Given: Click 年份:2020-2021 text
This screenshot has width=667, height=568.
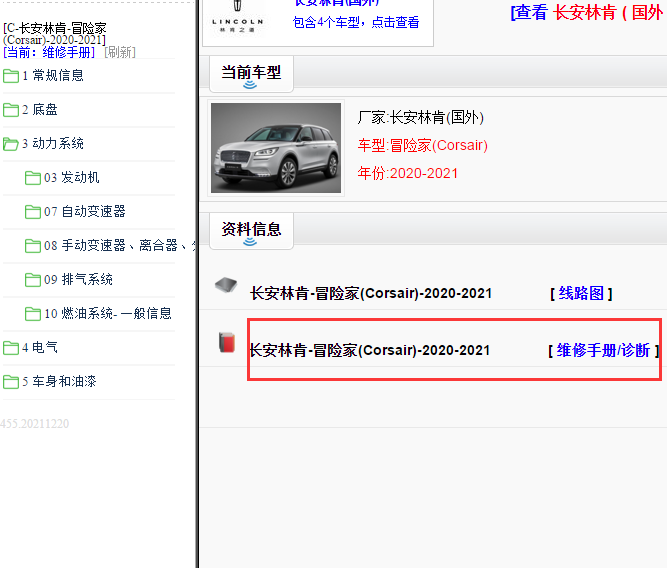Looking at the screenshot, I should (x=408, y=174).
